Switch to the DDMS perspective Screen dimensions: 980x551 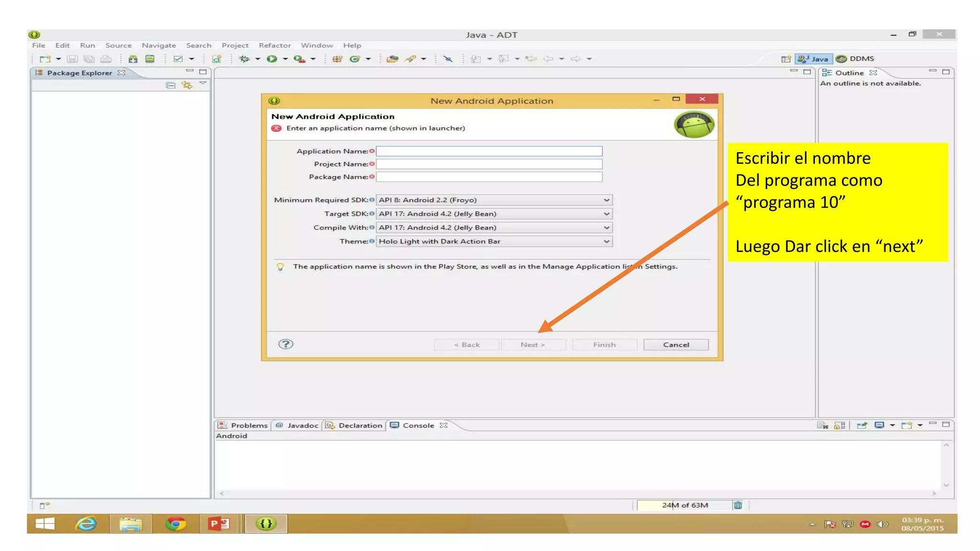[856, 59]
